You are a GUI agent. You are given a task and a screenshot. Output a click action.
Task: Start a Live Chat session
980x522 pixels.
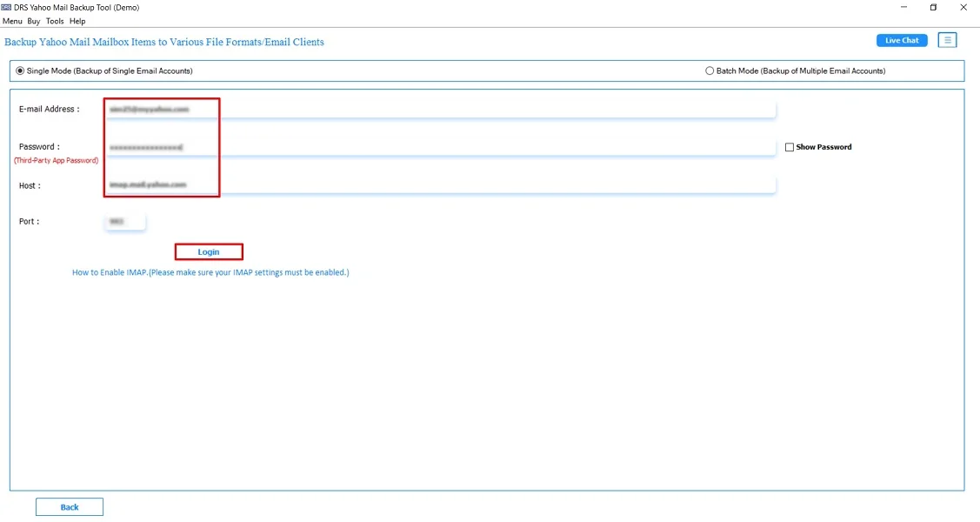tap(901, 39)
